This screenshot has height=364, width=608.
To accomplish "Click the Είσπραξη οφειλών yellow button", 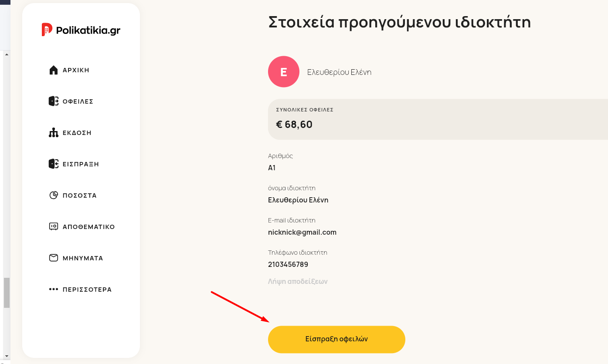I will point(336,339).
